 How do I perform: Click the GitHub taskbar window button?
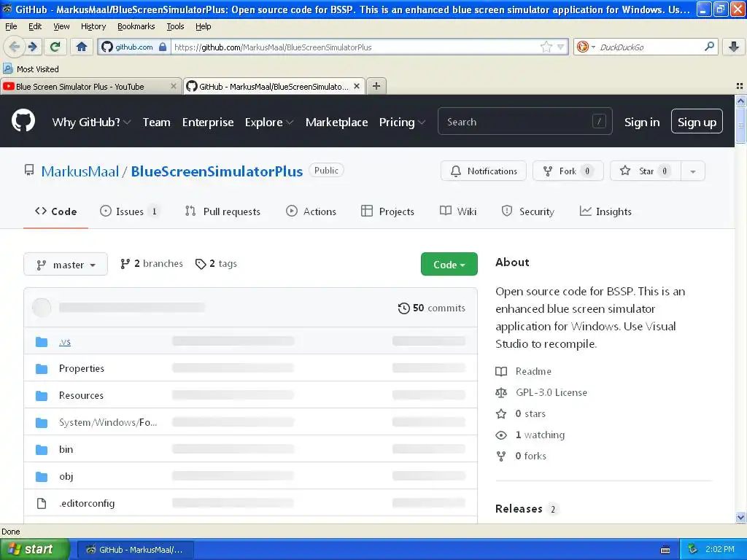coord(135,550)
